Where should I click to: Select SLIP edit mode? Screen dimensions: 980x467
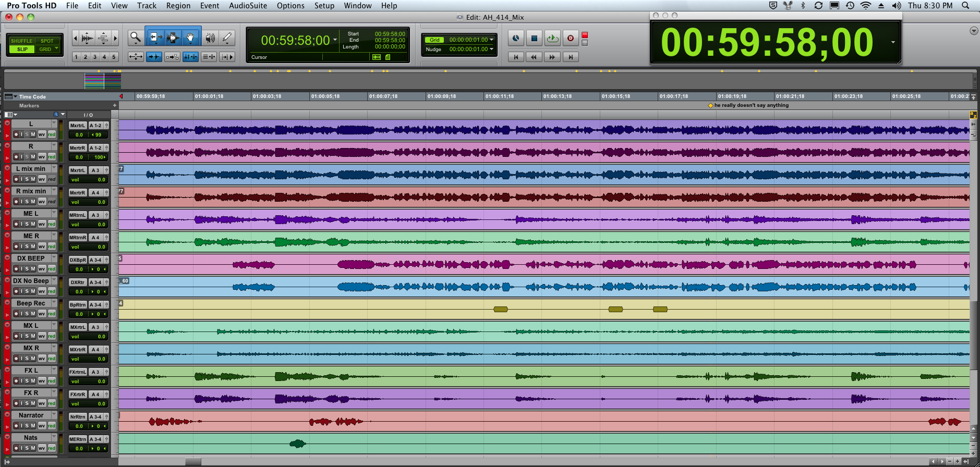(22, 50)
